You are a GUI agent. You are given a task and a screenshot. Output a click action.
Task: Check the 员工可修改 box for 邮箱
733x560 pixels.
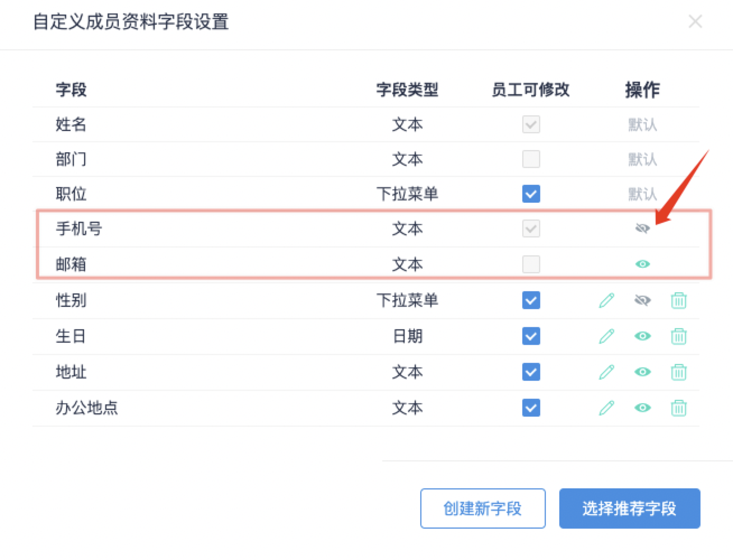coord(531,264)
